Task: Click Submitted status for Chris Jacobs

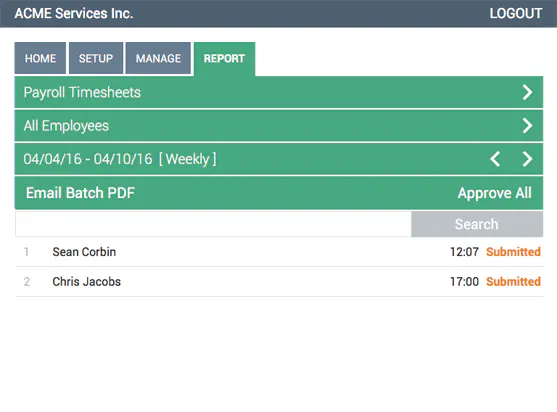Action: 513,282
